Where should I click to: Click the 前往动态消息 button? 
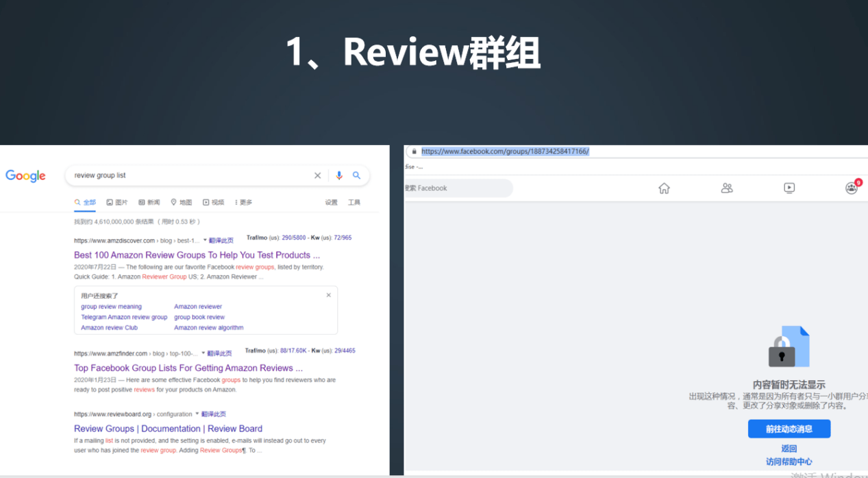[x=789, y=429]
